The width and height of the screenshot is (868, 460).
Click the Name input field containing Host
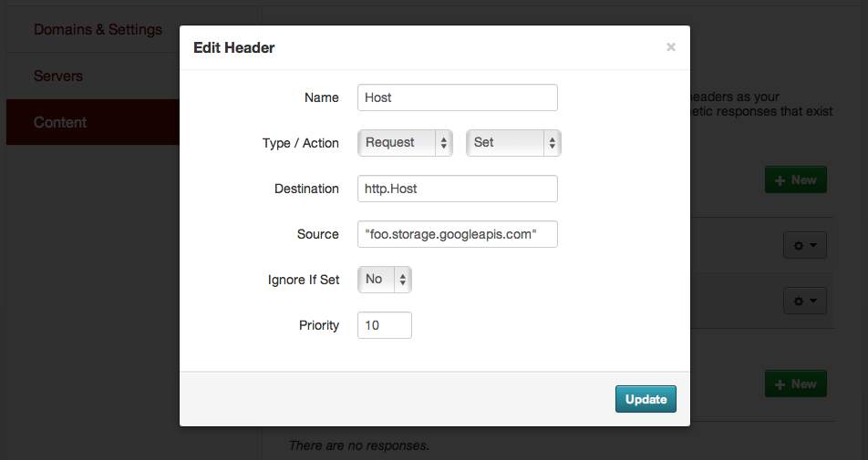pyautogui.click(x=458, y=97)
